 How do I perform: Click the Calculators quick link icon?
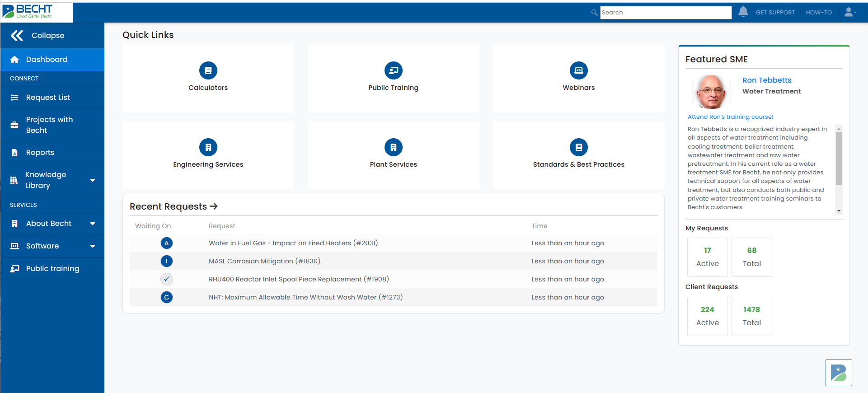pyautogui.click(x=208, y=70)
